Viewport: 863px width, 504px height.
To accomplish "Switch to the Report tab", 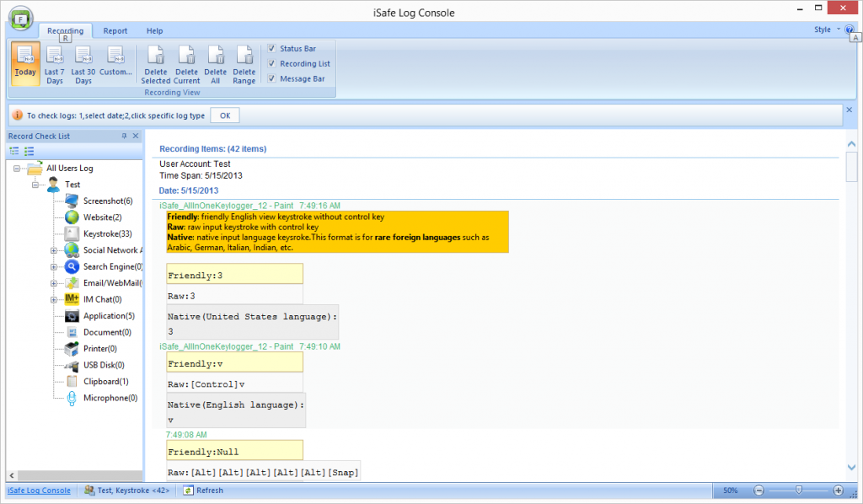I will 115,31.
